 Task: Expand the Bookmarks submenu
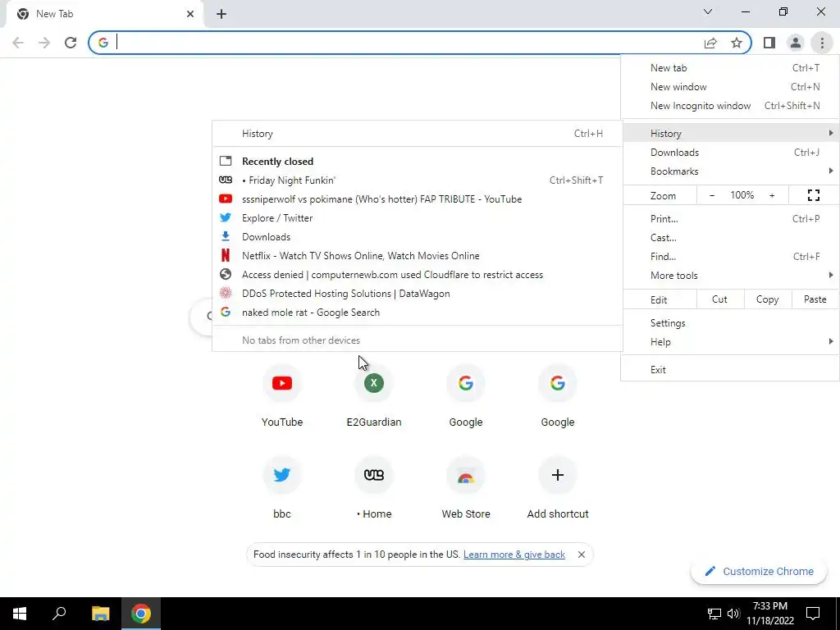tap(729, 171)
